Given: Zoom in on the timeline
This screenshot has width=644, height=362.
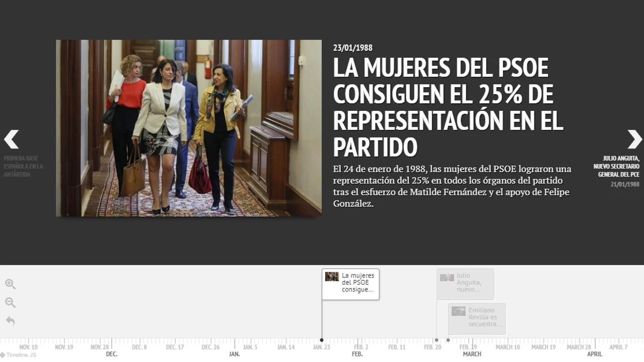Looking at the screenshot, I should pyautogui.click(x=10, y=284).
